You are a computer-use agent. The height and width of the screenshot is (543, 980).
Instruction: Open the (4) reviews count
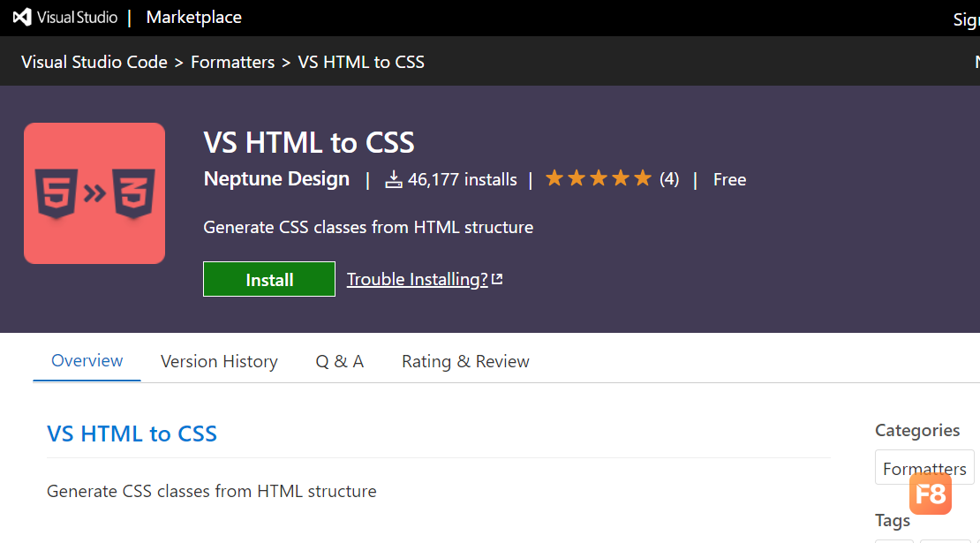pyautogui.click(x=668, y=178)
